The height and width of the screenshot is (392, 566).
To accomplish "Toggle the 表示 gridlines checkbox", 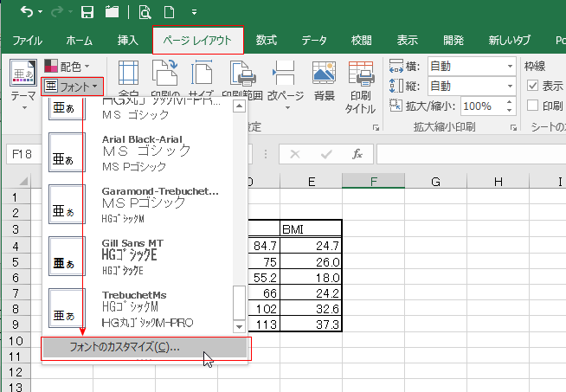I will click(x=533, y=86).
